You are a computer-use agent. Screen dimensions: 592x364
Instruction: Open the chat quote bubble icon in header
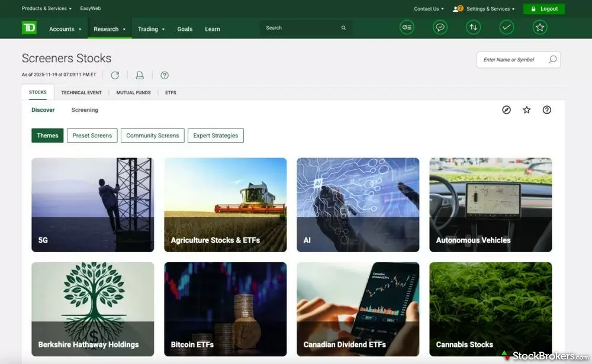pyautogui.click(x=439, y=27)
